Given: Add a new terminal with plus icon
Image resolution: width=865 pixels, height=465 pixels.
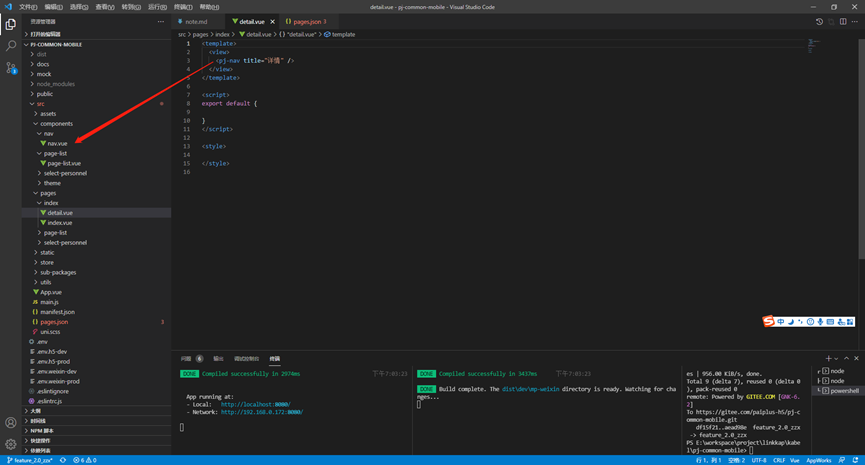Looking at the screenshot, I should click(x=828, y=359).
